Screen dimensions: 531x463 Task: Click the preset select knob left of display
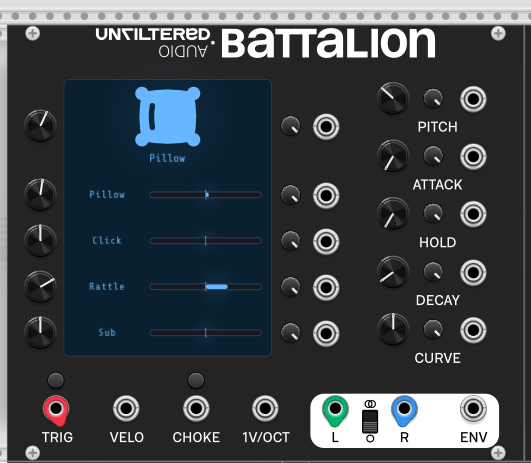[40, 126]
